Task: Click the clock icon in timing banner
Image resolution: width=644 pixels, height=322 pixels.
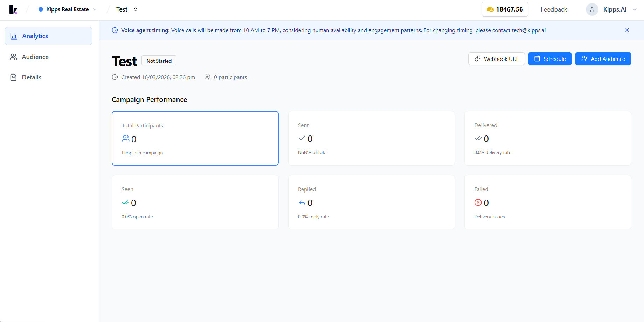Action: click(x=115, y=30)
